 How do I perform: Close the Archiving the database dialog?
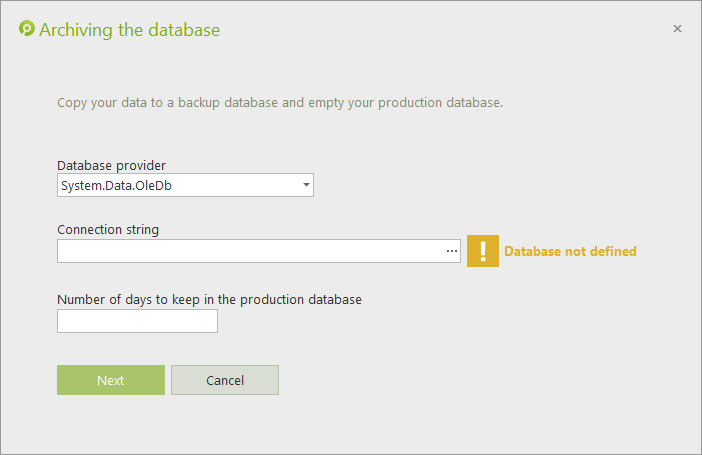[677, 29]
